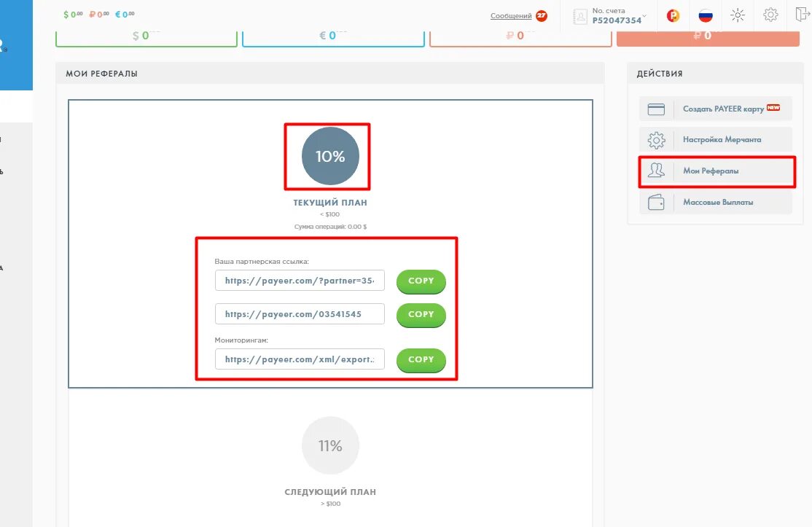812x527 pixels.
Task: Click the $0.00 balance in header
Action: coord(73,15)
